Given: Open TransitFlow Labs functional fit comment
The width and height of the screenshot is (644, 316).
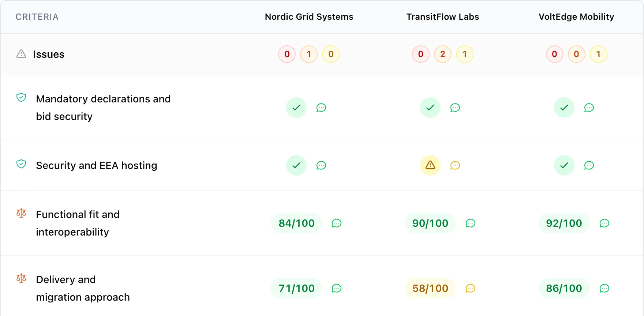Looking at the screenshot, I should coord(471,223).
